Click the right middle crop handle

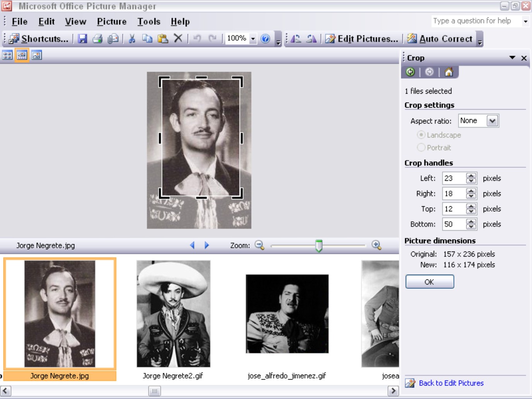click(242, 138)
